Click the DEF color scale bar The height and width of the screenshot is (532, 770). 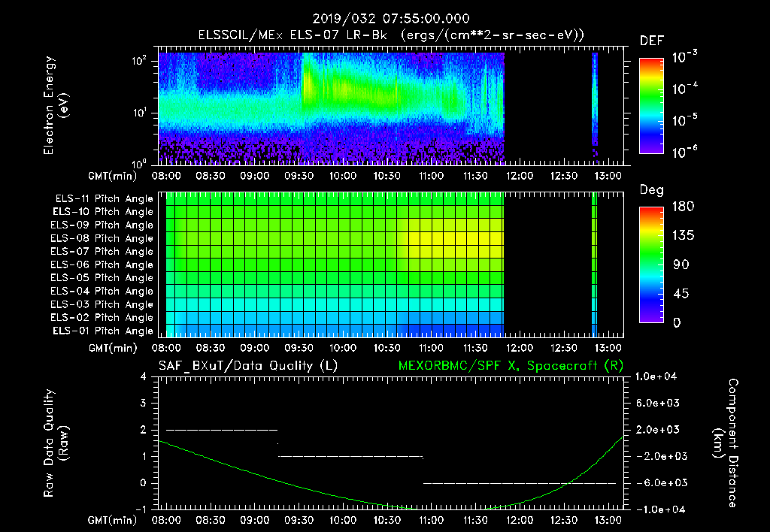[x=652, y=105]
